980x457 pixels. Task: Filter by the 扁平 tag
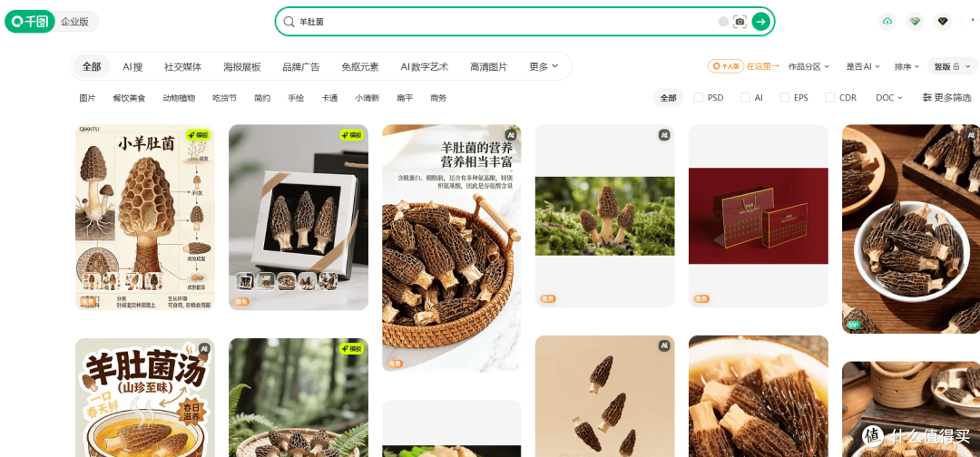(405, 98)
